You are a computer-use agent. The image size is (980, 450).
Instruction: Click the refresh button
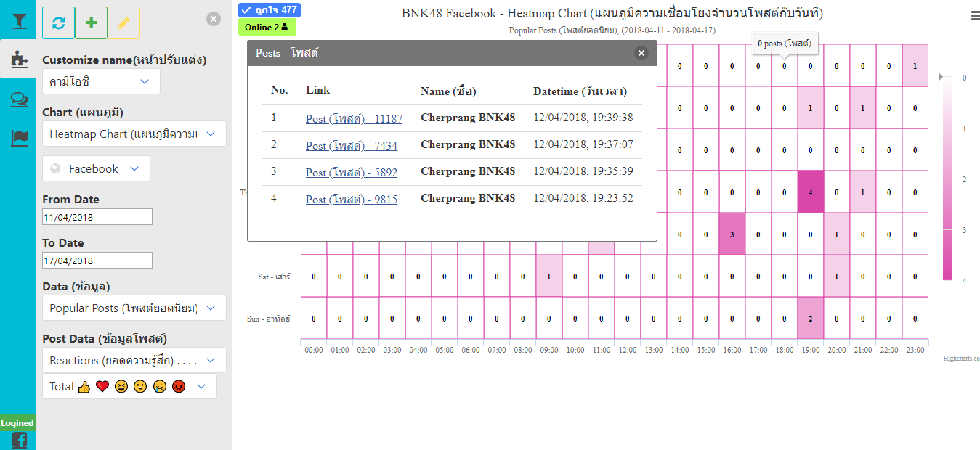pyautogui.click(x=59, y=22)
